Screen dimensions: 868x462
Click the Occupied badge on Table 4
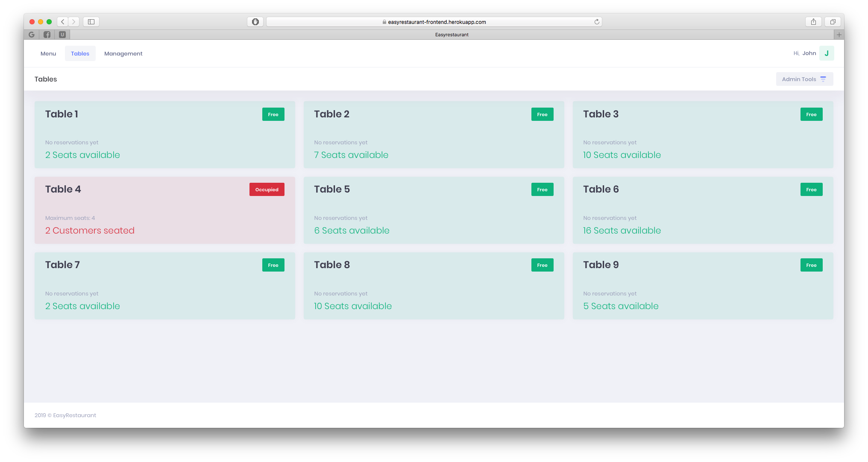pos(267,190)
